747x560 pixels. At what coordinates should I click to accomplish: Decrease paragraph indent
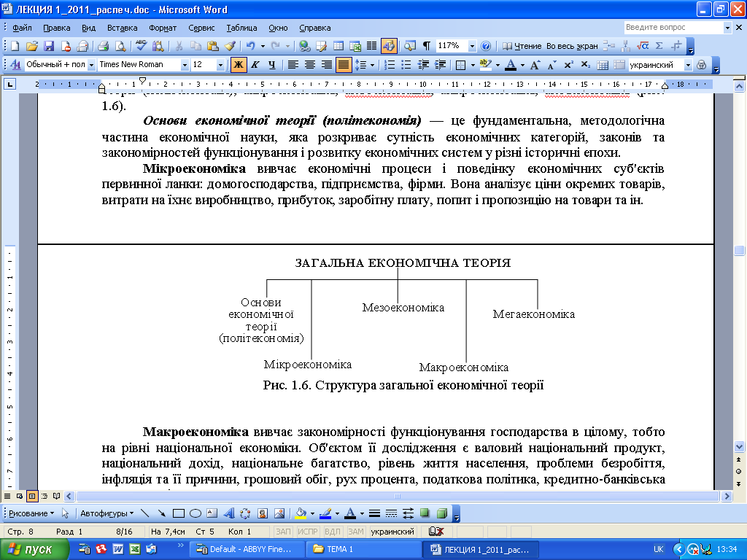[422, 65]
